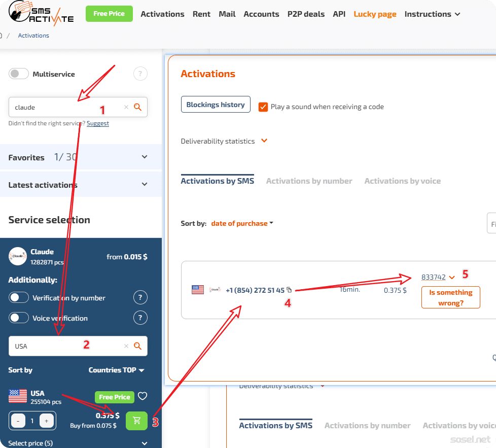Viewport: 496px width, 448px height.
Task: Click the Multiservice help question mark icon
Action: coord(140,74)
